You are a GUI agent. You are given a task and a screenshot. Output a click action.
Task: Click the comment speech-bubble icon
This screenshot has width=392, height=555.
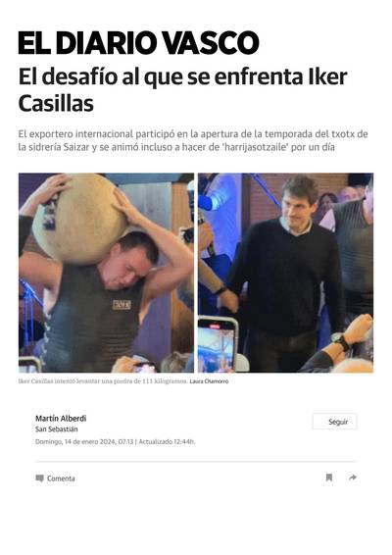pyautogui.click(x=39, y=479)
